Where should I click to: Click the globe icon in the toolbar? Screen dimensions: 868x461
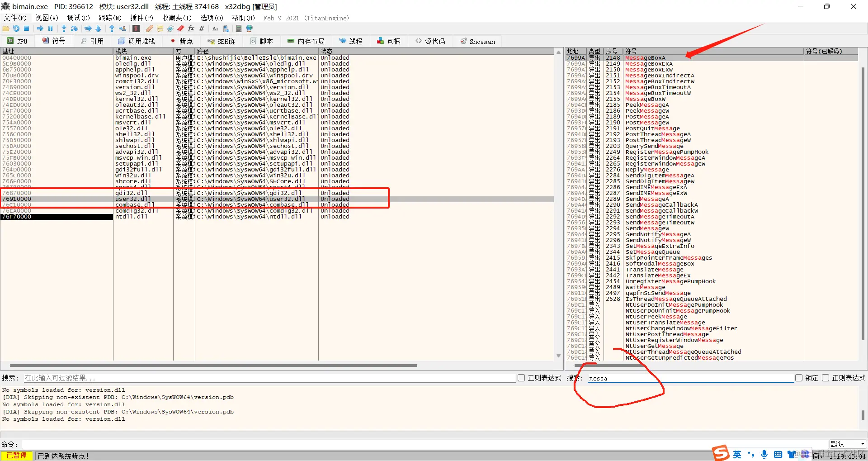tap(249, 29)
